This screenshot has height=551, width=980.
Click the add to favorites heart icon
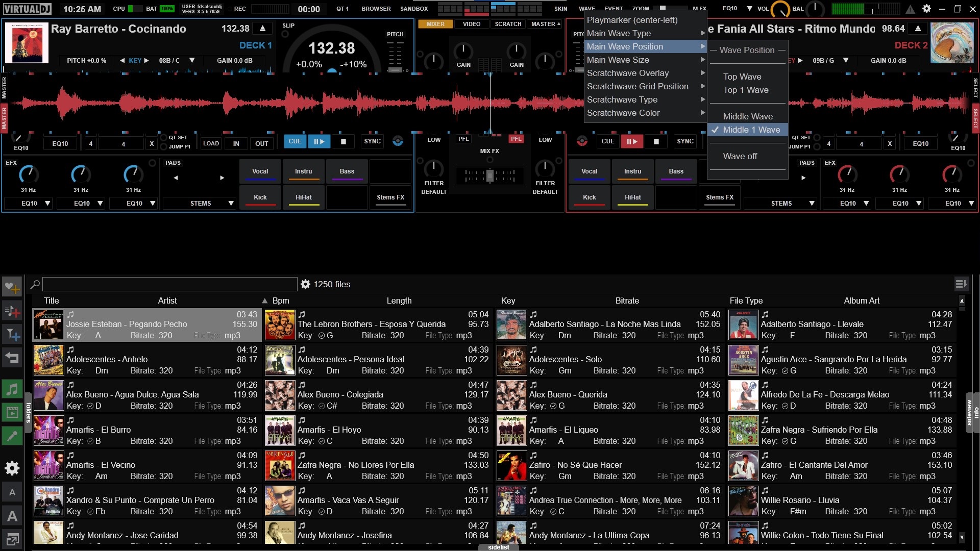click(12, 287)
